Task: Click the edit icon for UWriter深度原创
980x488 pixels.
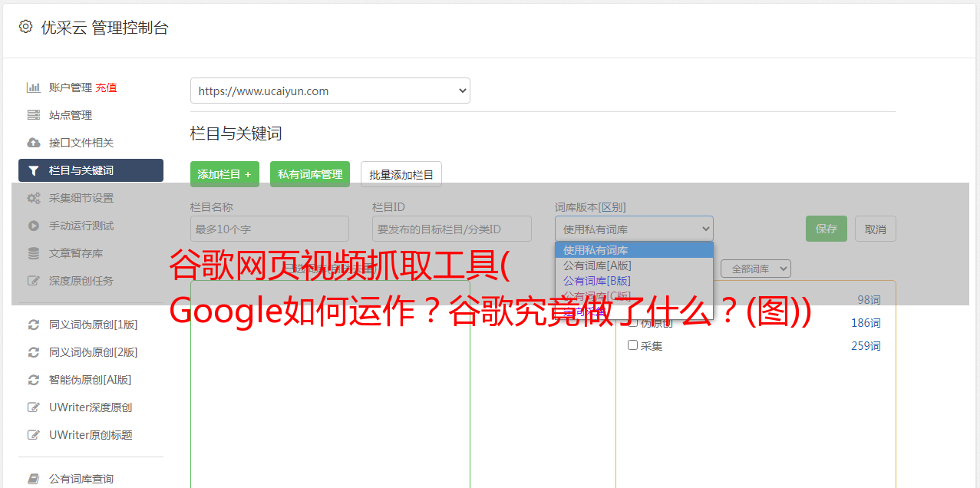Action: (34, 407)
